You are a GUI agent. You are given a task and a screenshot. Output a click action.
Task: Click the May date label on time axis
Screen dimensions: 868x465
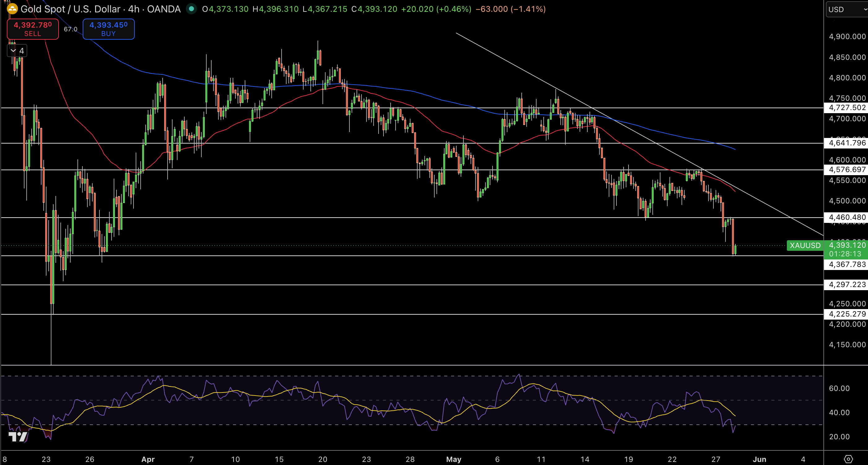click(x=454, y=459)
